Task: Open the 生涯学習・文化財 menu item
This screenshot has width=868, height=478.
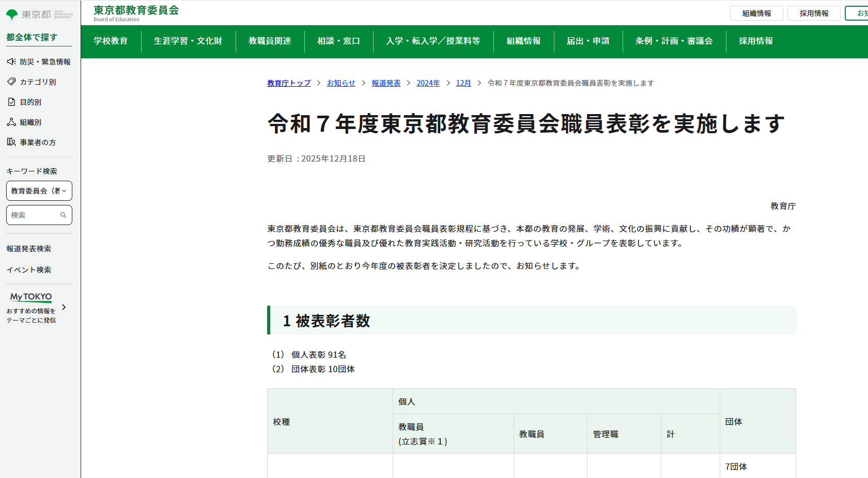Action: [x=188, y=41]
